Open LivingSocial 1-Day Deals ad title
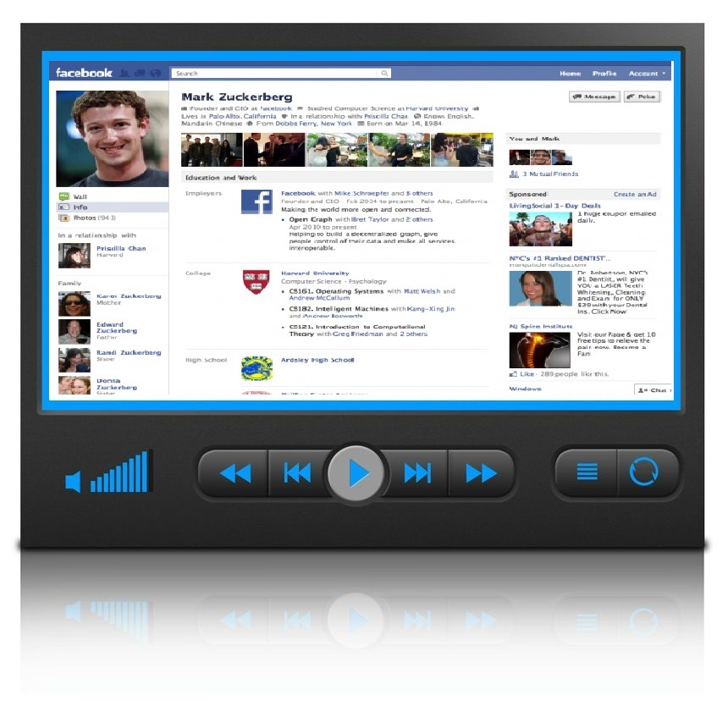728x701 pixels. pos(554,206)
